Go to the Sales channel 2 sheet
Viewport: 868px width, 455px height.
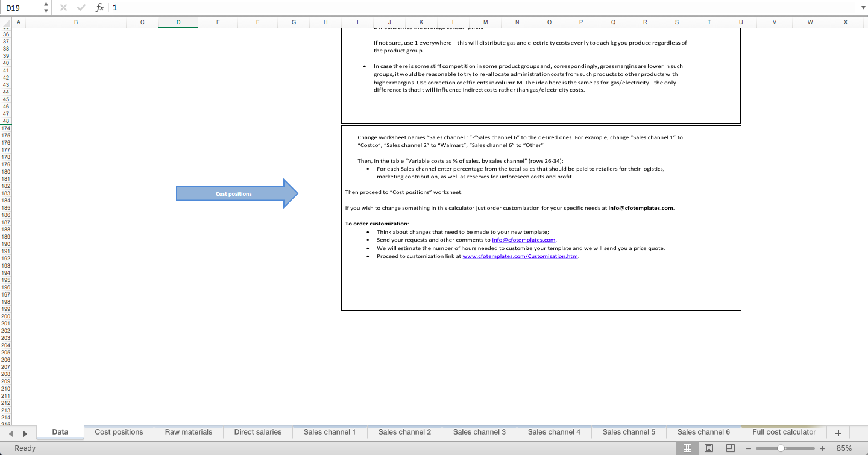coord(404,432)
